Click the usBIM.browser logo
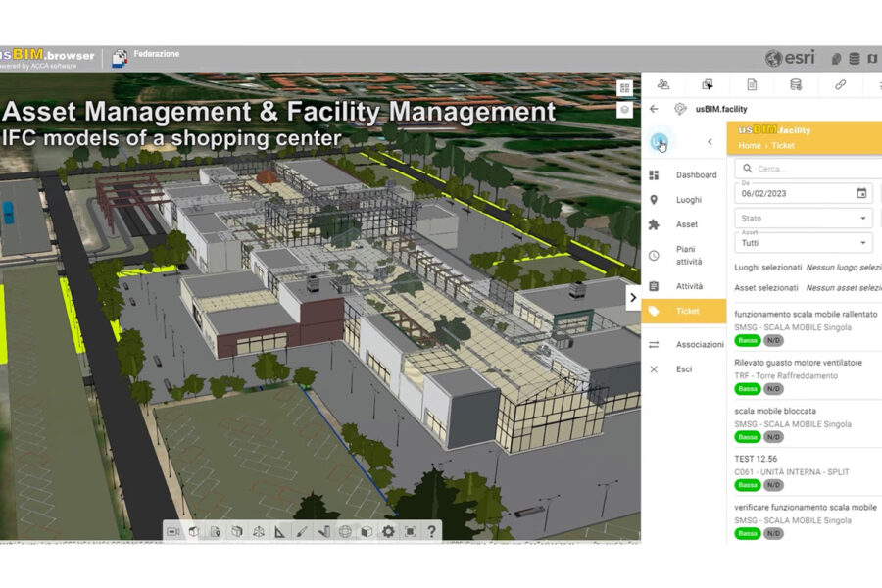The height and width of the screenshot is (588, 882). [47, 58]
